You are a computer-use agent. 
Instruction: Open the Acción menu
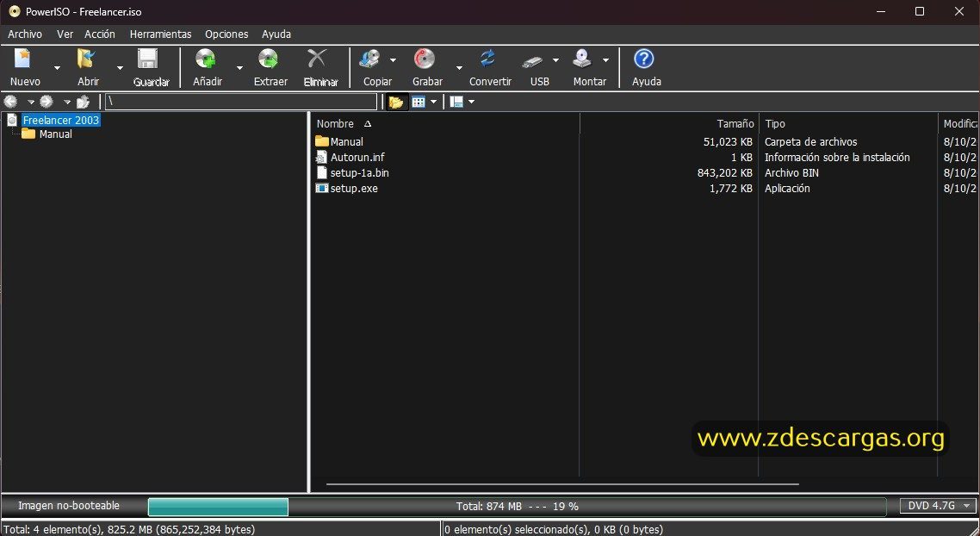tap(100, 34)
